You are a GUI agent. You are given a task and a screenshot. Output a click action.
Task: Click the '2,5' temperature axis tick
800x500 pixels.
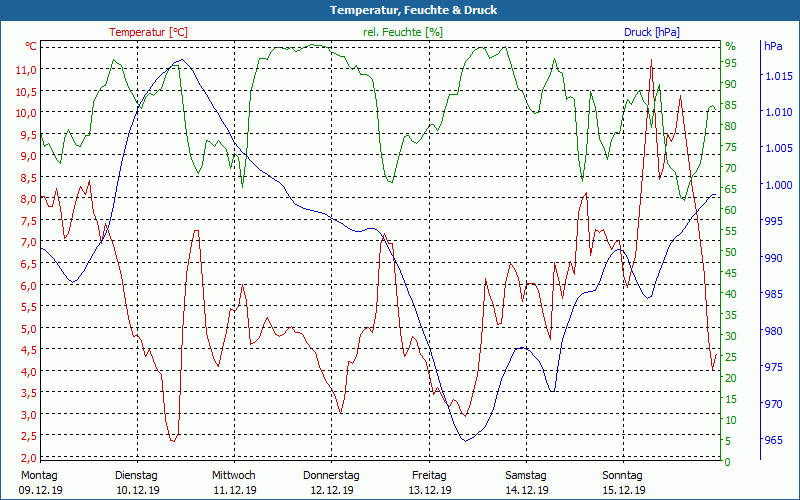(x=28, y=436)
